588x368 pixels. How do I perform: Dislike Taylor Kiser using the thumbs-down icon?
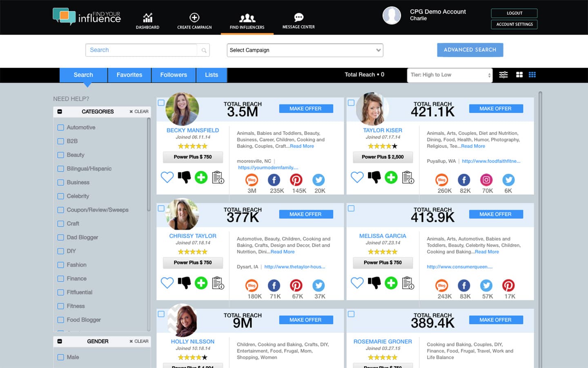pos(374,177)
